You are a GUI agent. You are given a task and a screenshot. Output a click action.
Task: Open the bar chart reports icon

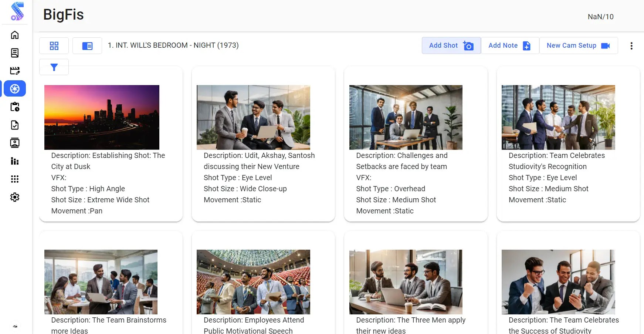[15, 161]
